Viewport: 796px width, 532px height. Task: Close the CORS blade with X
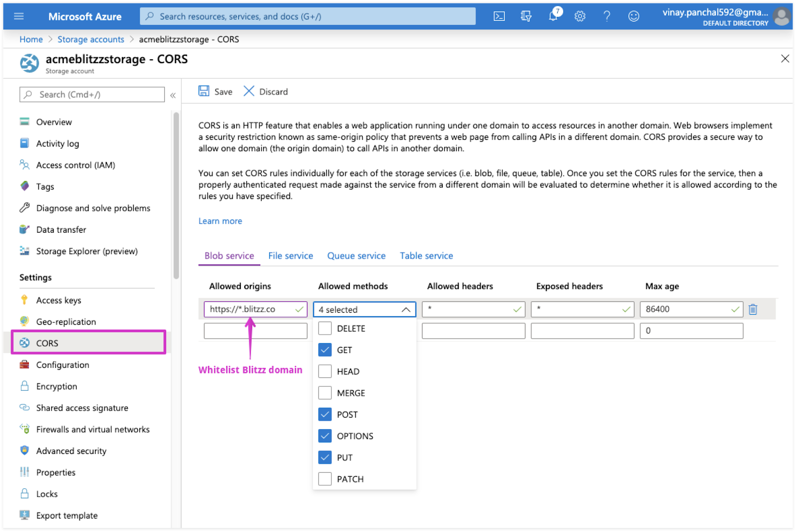point(785,59)
